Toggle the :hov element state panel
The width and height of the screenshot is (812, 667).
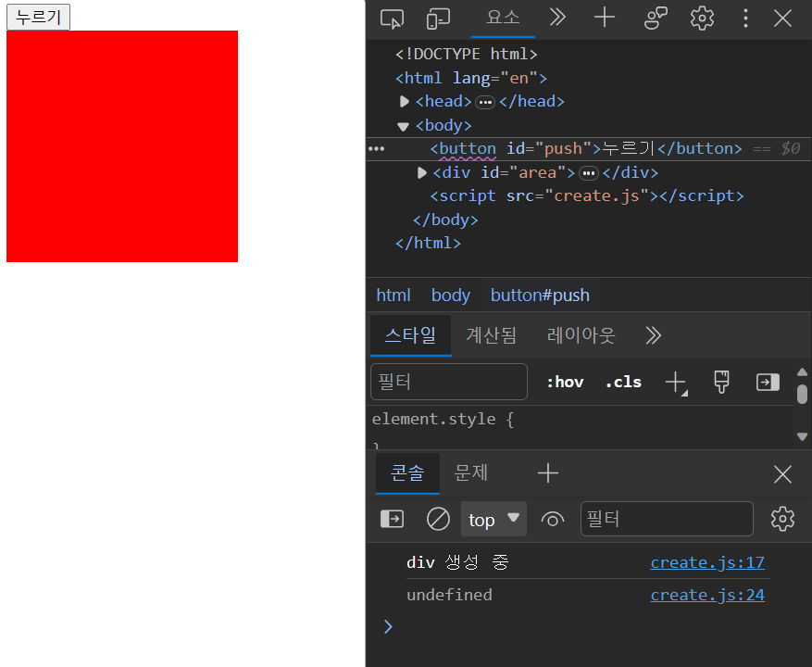pos(565,383)
